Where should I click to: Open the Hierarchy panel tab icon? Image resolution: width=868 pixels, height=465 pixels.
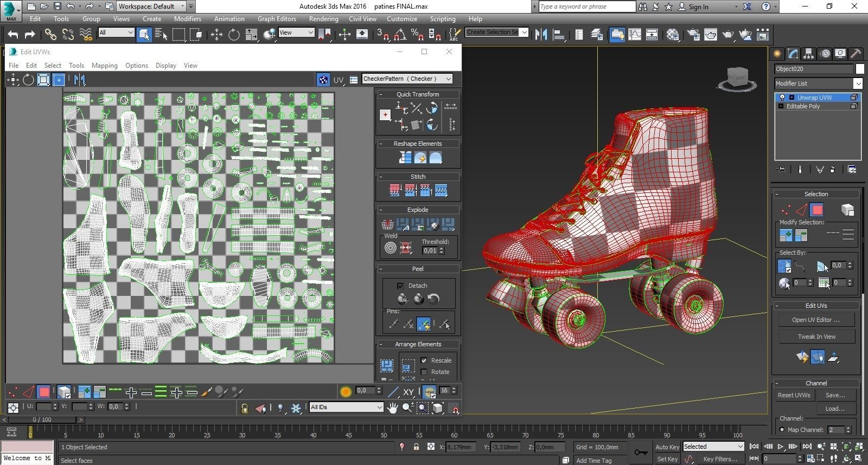click(809, 53)
